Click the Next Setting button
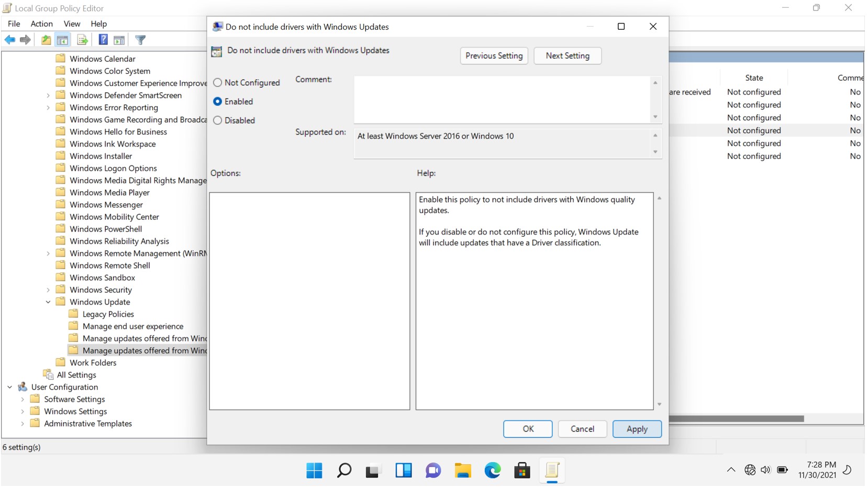The height and width of the screenshot is (487, 868). point(567,56)
